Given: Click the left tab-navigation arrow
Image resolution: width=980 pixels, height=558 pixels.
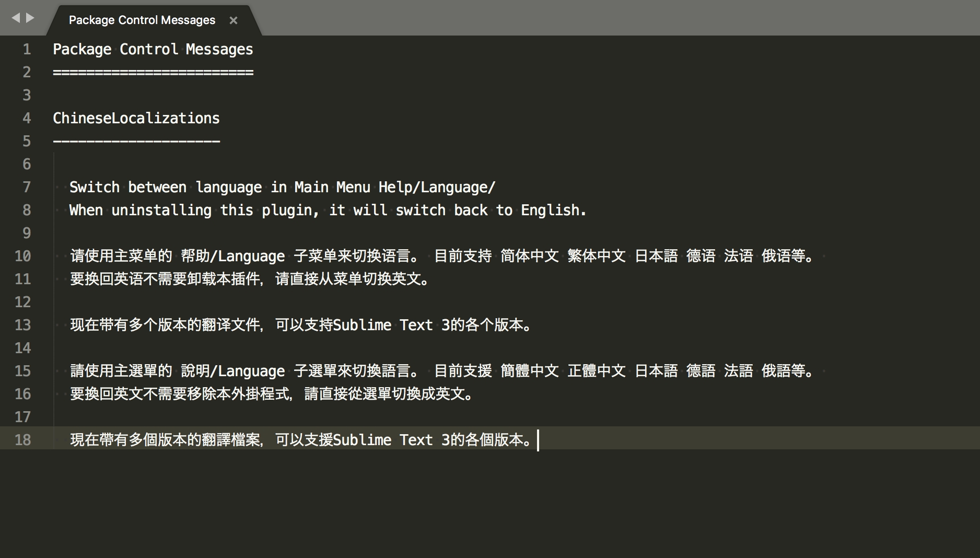Looking at the screenshot, I should 16,17.
